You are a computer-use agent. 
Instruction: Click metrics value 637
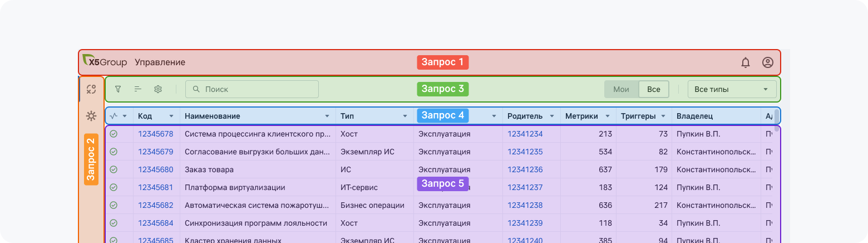(x=605, y=169)
